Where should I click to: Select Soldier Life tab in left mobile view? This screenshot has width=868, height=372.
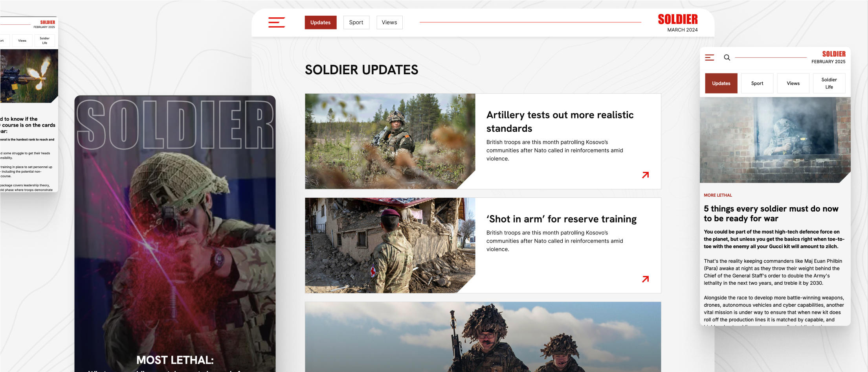(45, 41)
